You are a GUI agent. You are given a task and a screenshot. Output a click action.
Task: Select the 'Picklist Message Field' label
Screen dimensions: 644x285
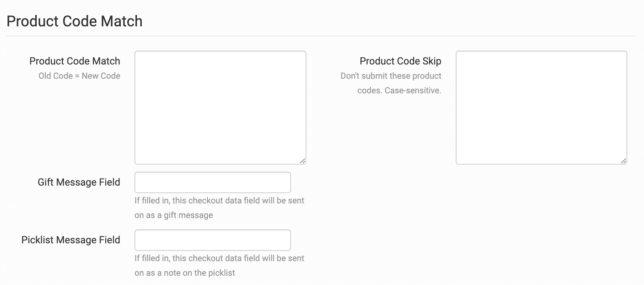pyautogui.click(x=70, y=240)
